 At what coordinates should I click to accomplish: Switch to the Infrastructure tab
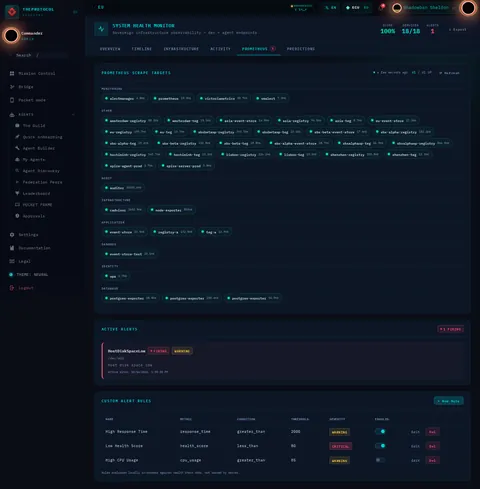click(x=181, y=49)
